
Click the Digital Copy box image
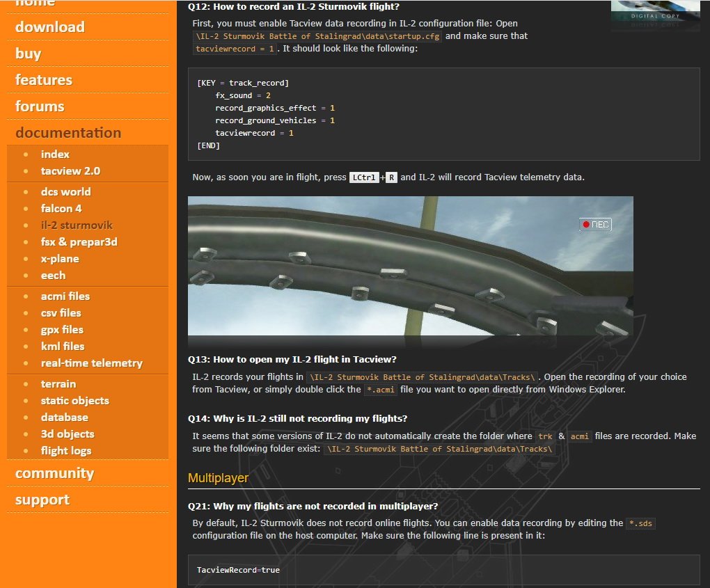(x=655, y=16)
